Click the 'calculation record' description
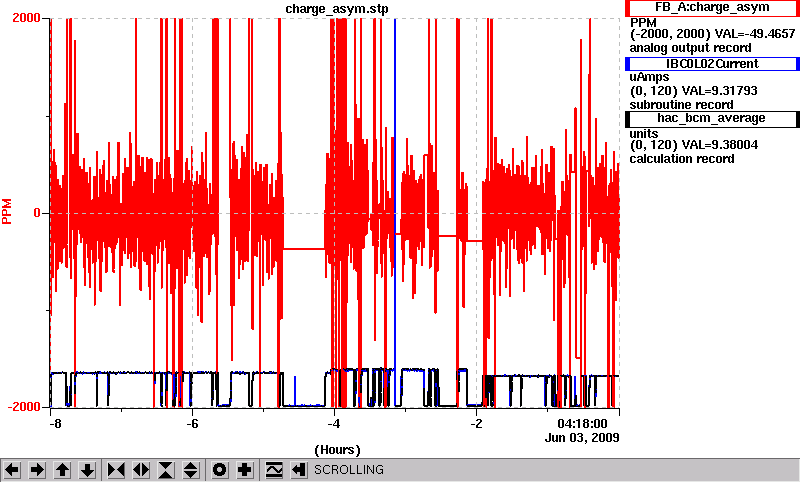Screen dimensions: 800x482 (x=682, y=159)
